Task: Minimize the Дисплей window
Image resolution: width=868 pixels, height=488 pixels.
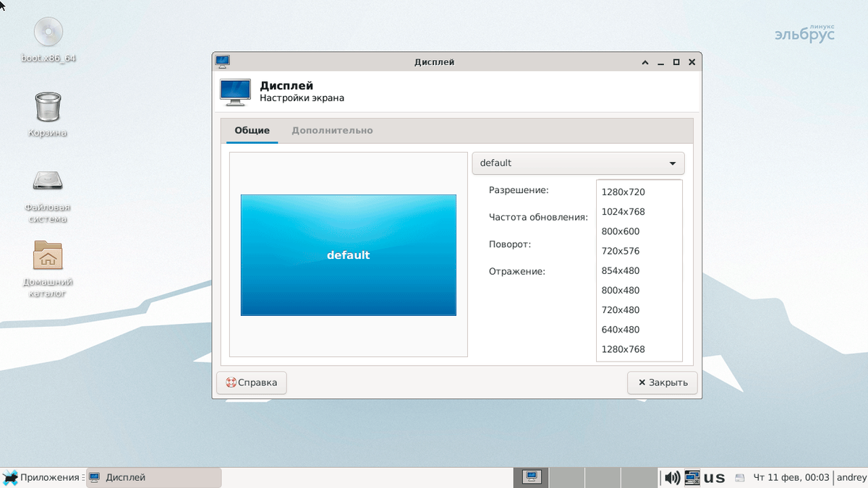Action: (660, 63)
